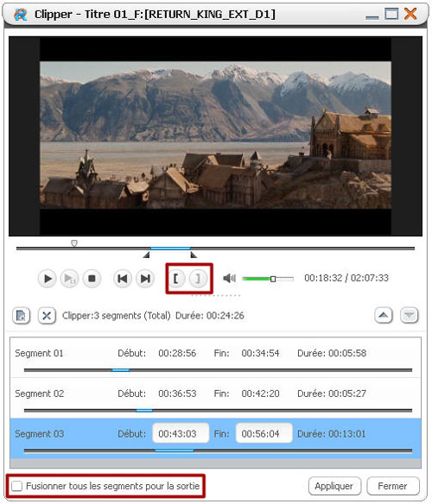Click Segment 01 mini timeline bar
The image size is (432, 504).
[218, 370]
